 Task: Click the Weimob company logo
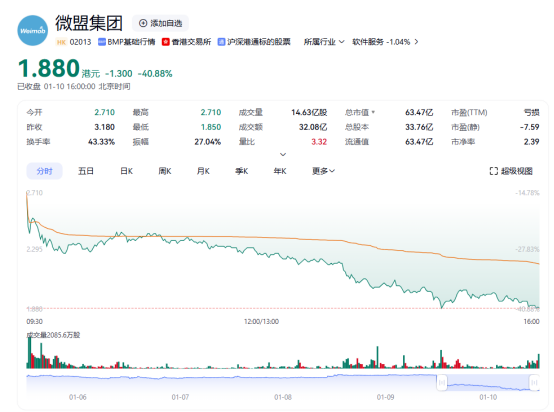[x=33, y=30]
